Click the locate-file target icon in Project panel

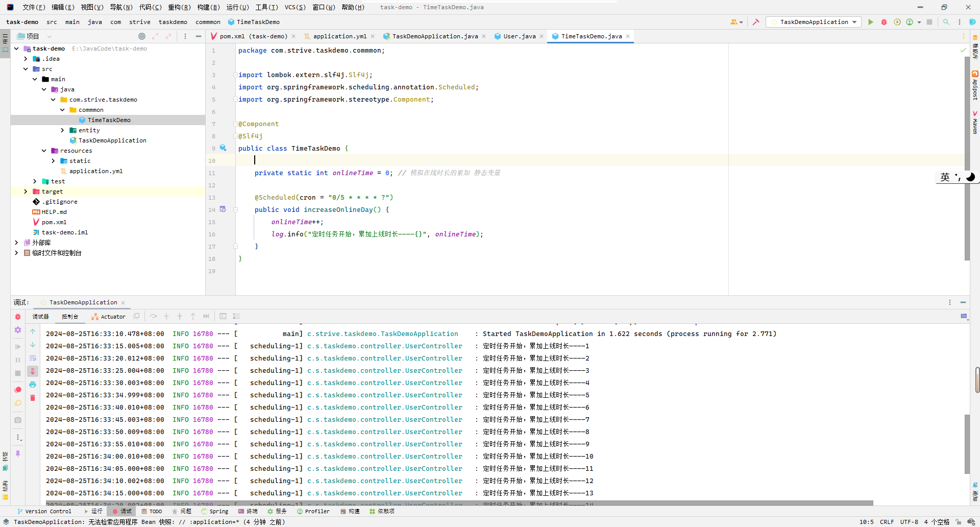[x=142, y=36]
